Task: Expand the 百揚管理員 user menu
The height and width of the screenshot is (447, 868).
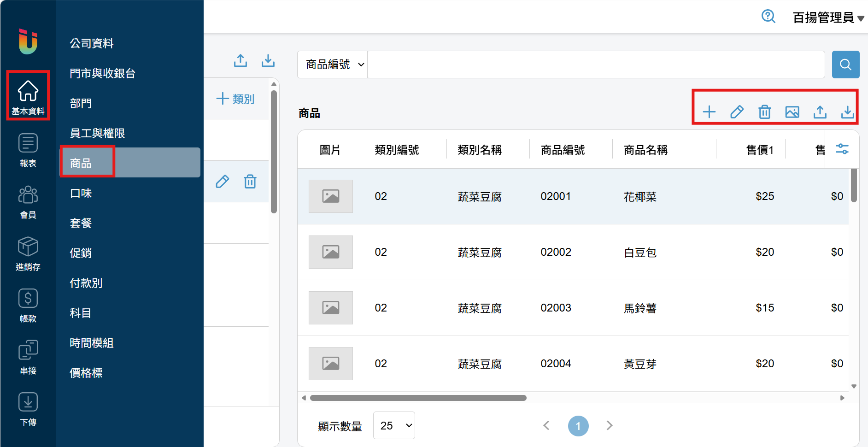Action: click(x=827, y=18)
